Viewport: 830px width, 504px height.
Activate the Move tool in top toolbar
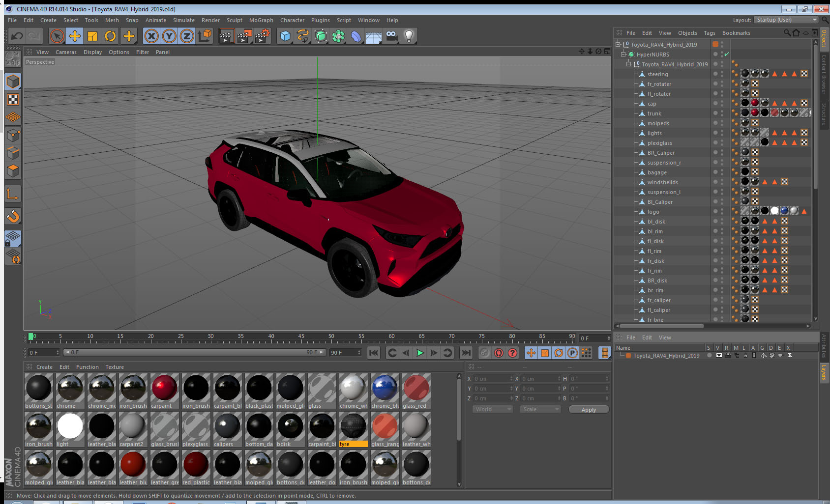point(75,36)
